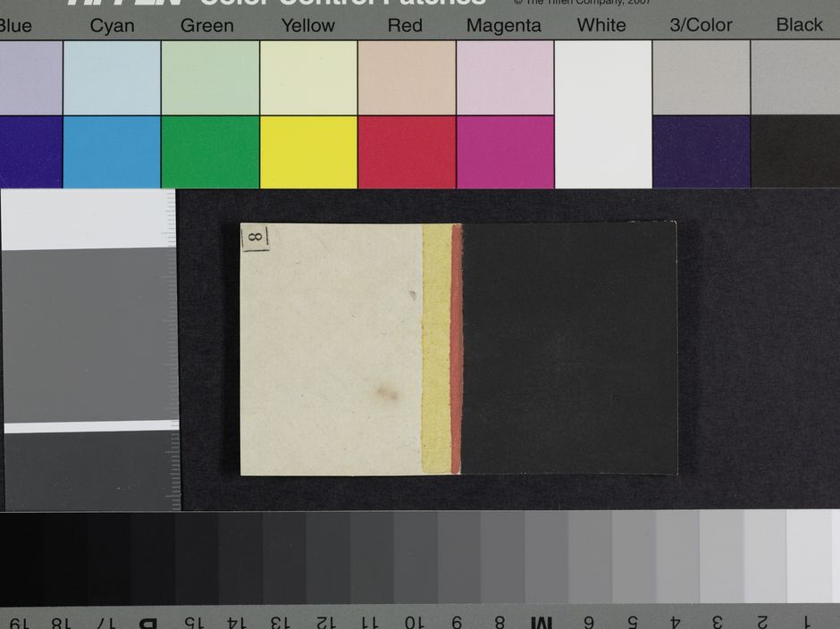Click the red-orange vertical stripe on artwork
Image resolution: width=840 pixels, height=629 pixels.
click(x=457, y=348)
